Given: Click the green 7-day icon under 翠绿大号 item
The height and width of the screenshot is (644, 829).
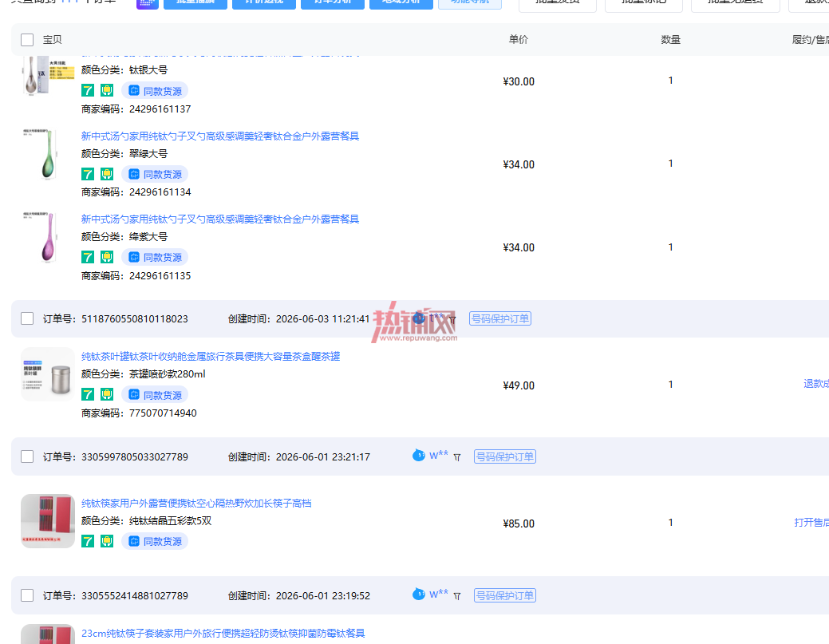Looking at the screenshot, I should point(88,174).
